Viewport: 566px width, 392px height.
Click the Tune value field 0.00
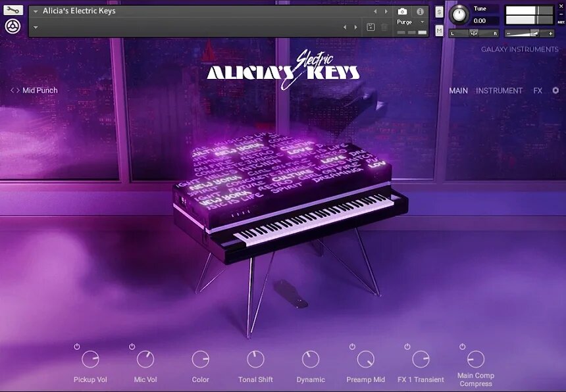485,21
